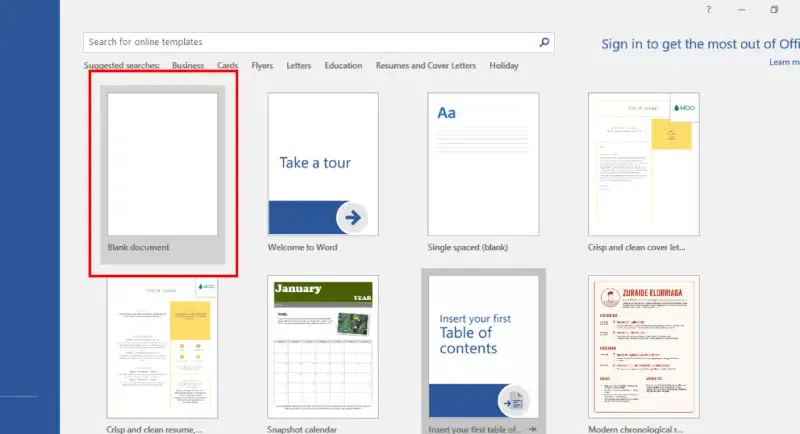Minimize the Word window
Image resolution: width=800 pixels, height=434 pixels.
741,10
